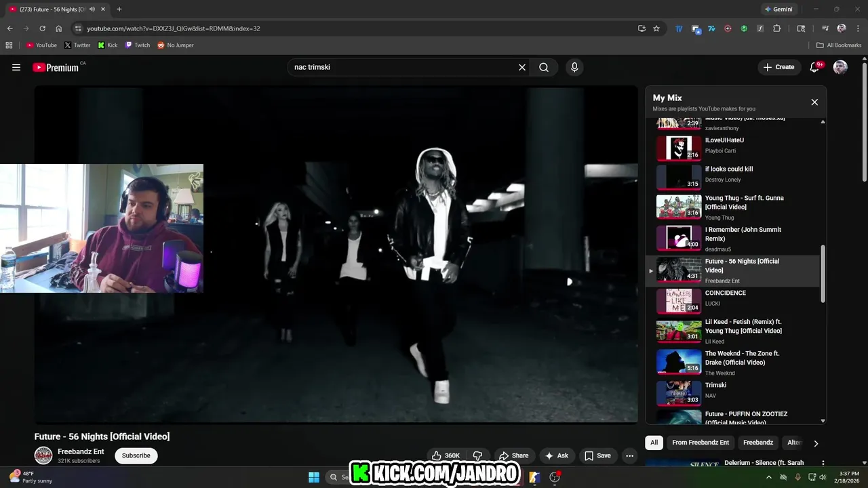Show hidden system tray icons
The image size is (868, 488).
tap(768, 477)
